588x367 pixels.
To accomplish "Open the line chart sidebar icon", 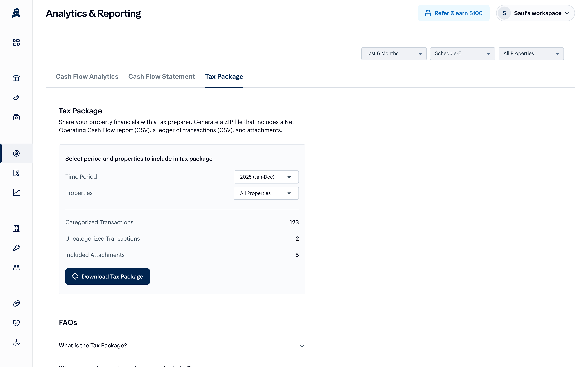I will [x=16, y=192].
